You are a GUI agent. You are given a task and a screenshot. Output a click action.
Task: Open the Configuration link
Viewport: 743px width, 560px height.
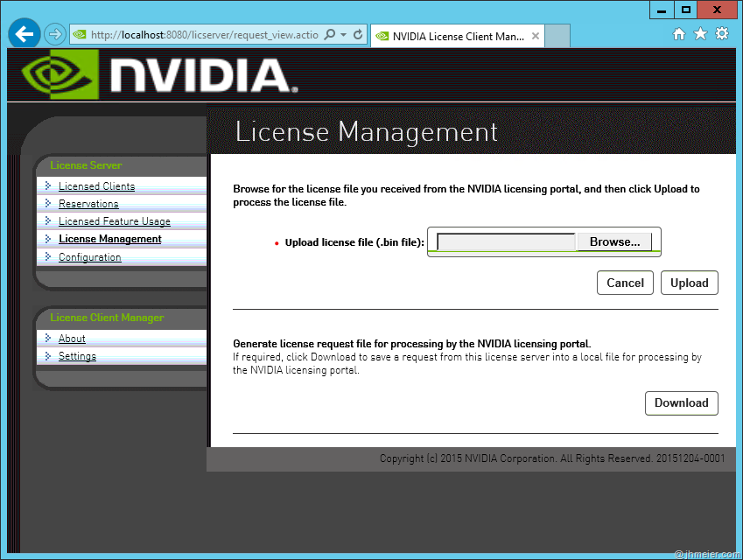(89, 257)
